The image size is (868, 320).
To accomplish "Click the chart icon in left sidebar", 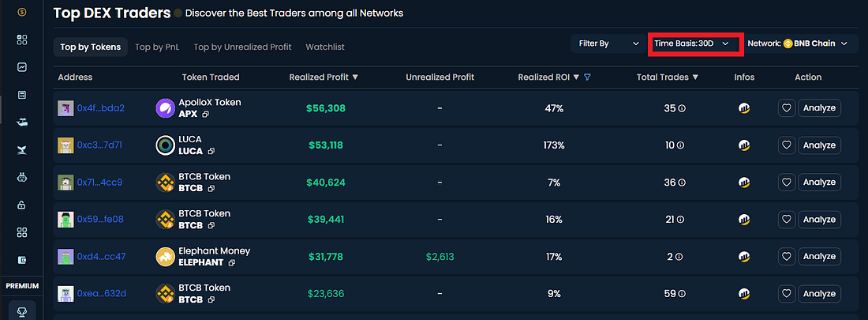I will tap(21, 67).
